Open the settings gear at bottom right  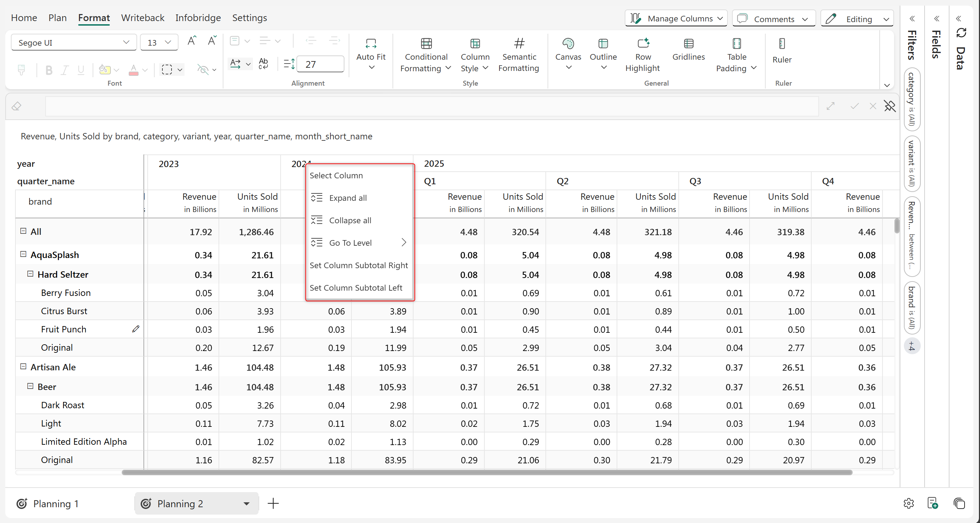[x=908, y=503]
